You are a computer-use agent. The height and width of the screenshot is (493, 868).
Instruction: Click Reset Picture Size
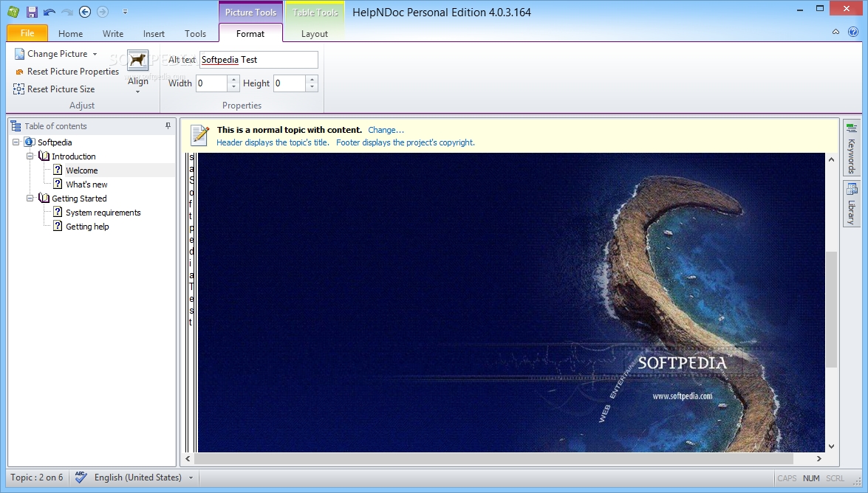[x=54, y=89]
